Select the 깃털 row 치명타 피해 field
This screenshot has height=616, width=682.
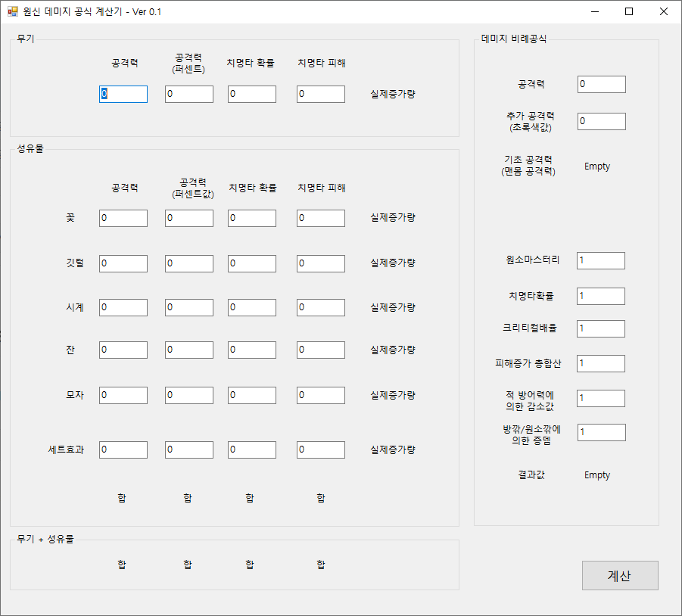click(319, 263)
